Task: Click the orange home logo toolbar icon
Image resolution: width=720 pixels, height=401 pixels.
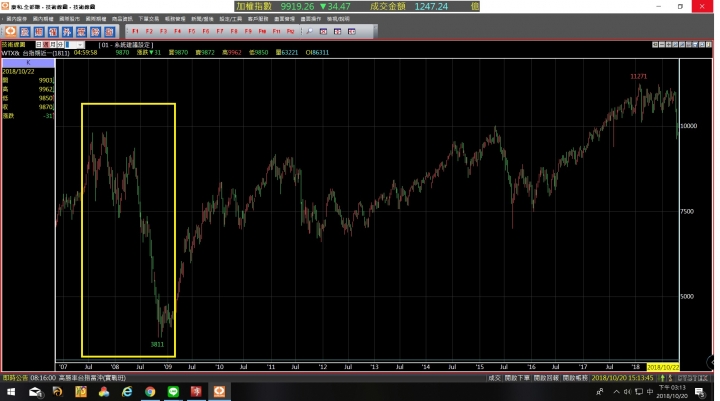Action: click(x=11, y=31)
